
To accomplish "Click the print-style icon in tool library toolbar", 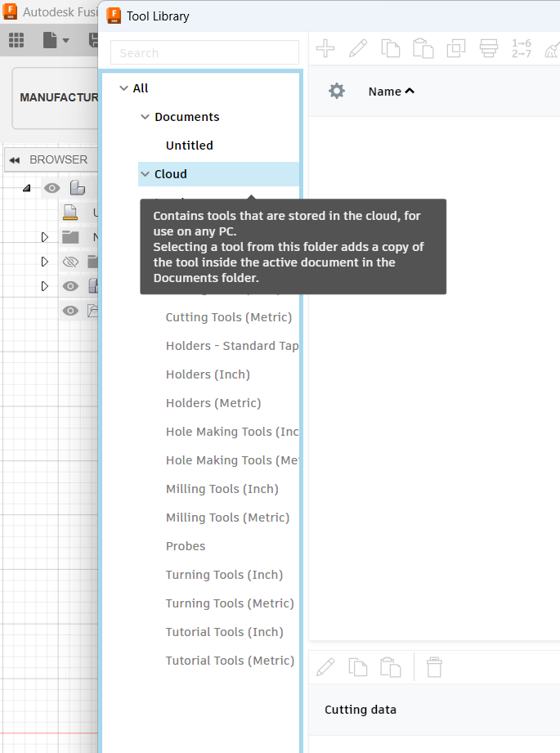I will (488, 48).
